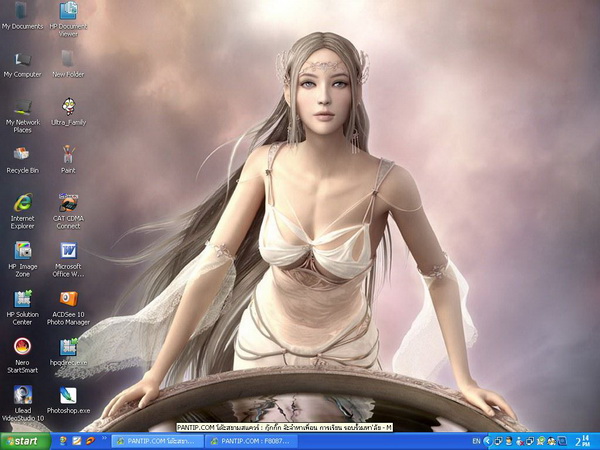Click the notepad-style Quick Launch icon
The image size is (600, 450).
pos(77,441)
